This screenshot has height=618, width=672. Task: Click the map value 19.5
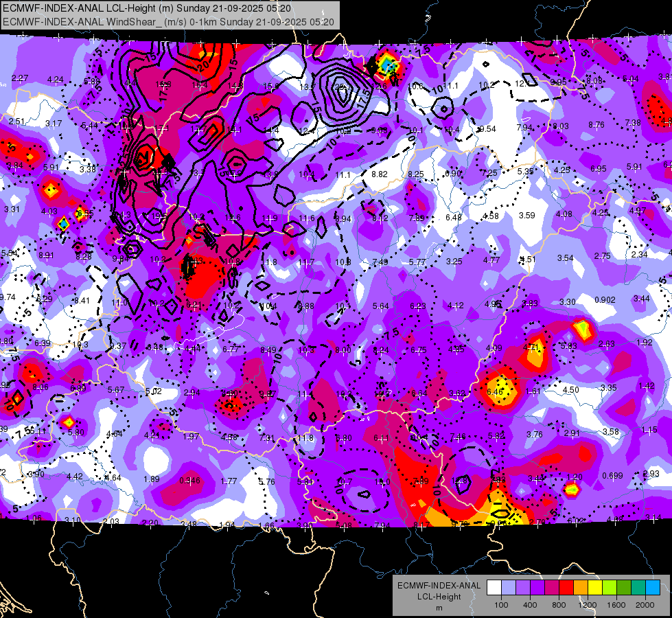tap(159, 216)
